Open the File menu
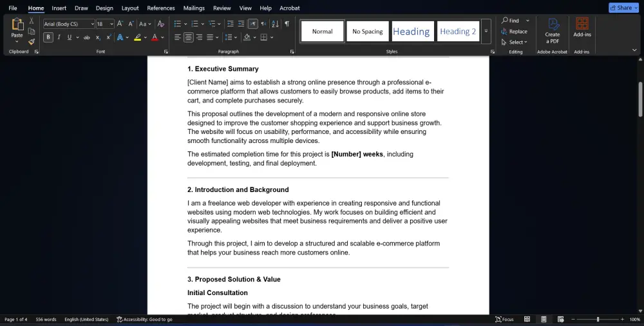The width and height of the screenshot is (644, 326). pyautogui.click(x=13, y=8)
